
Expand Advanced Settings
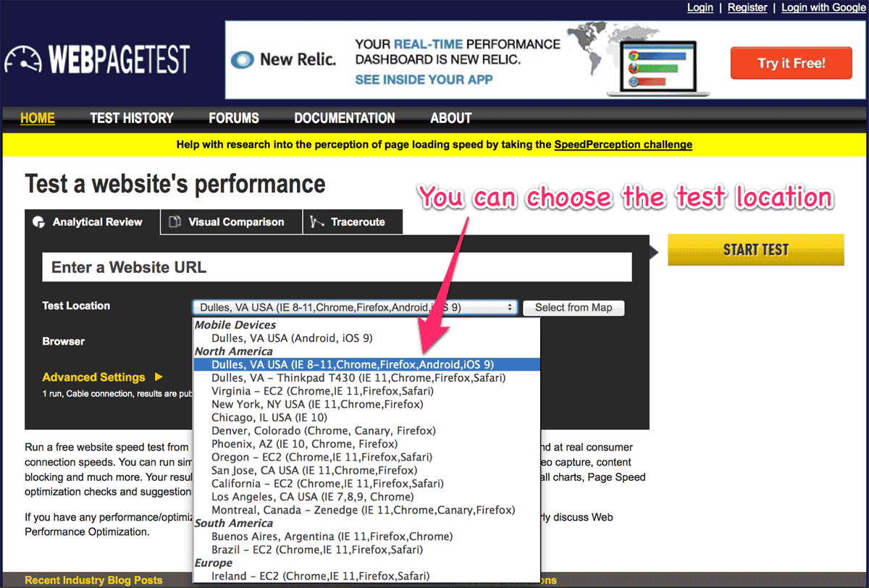point(103,377)
